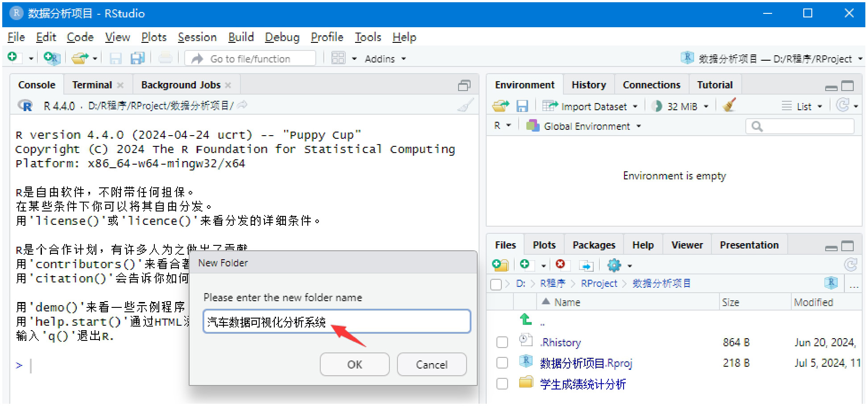Open the New File dropdown arrow
Screen dimensions: 868x406
31,58
